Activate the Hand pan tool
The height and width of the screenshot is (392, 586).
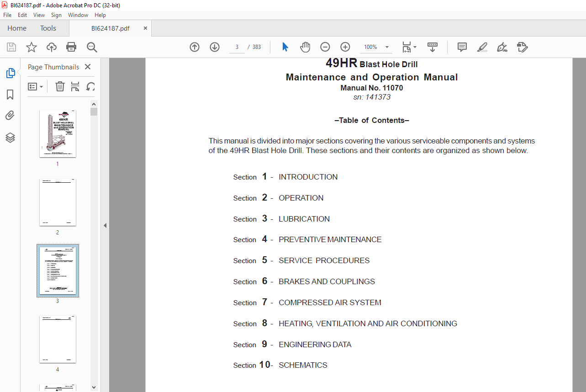click(305, 47)
